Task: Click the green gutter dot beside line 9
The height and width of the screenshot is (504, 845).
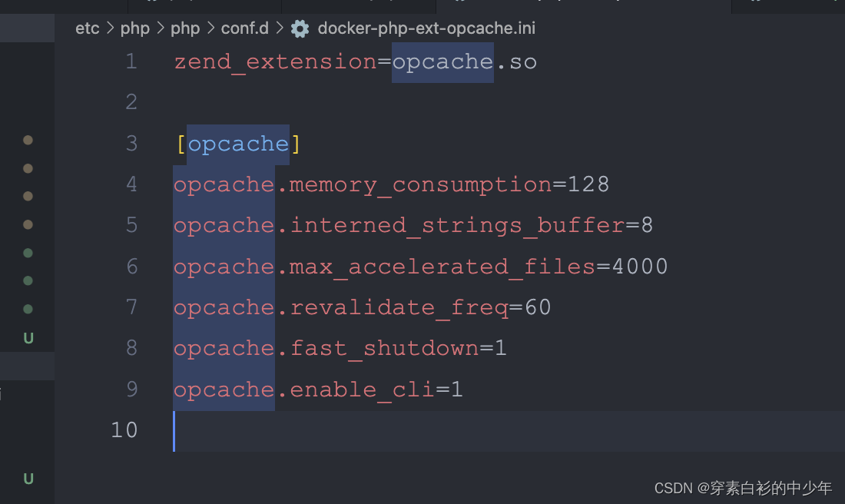Action: (x=28, y=309)
